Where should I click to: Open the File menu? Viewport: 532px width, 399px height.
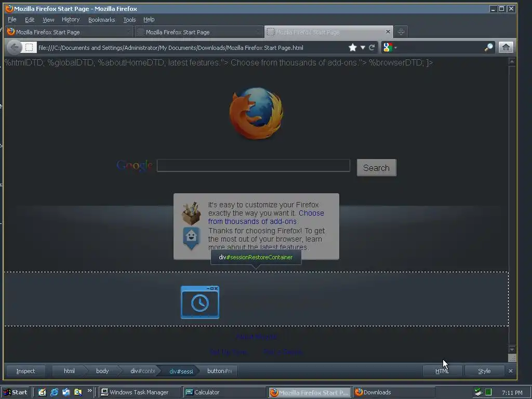click(x=12, y=20)
